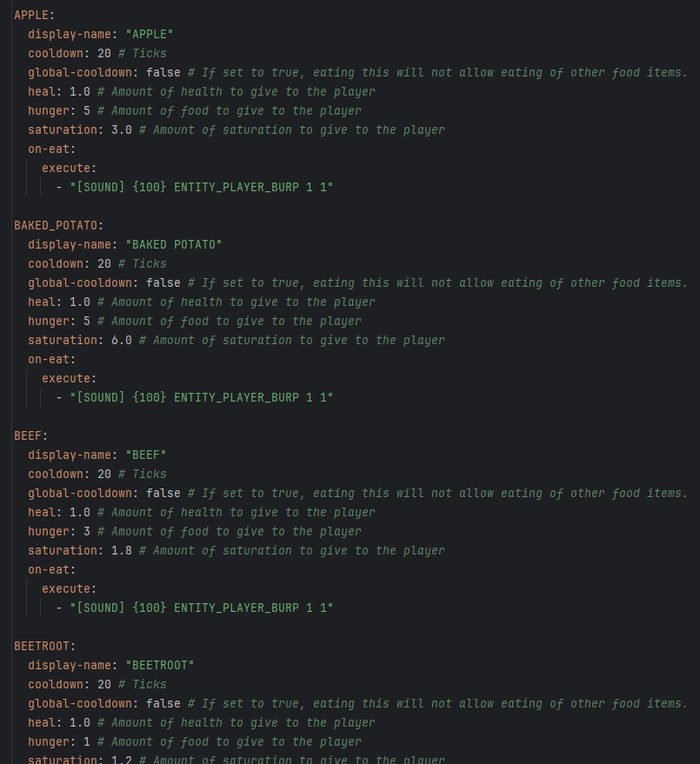Click the APPLE ENTITY_PLAYER_BURP sound entry

click(202, 187)
